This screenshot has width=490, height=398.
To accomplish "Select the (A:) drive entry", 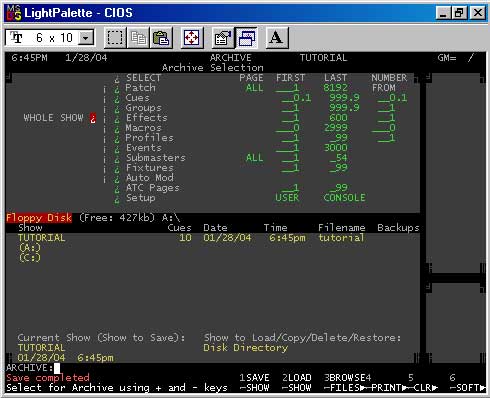I will (x=30, y=248).
